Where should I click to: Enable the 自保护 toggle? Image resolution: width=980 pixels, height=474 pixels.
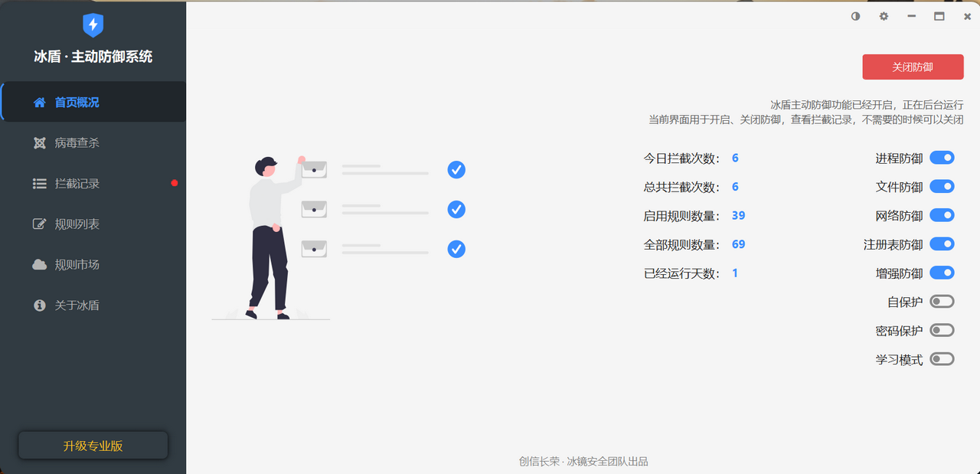[x=942, y=302]
